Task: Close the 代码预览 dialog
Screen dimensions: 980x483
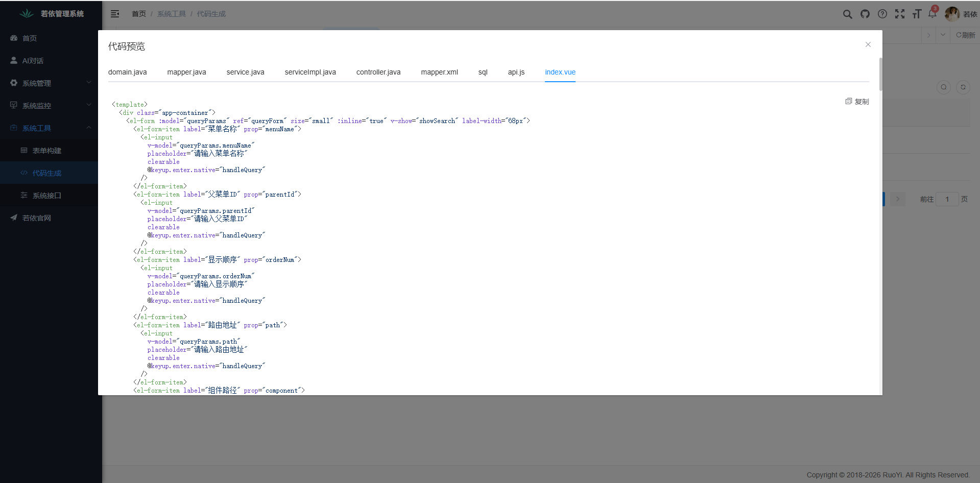Action: point(868,44)
